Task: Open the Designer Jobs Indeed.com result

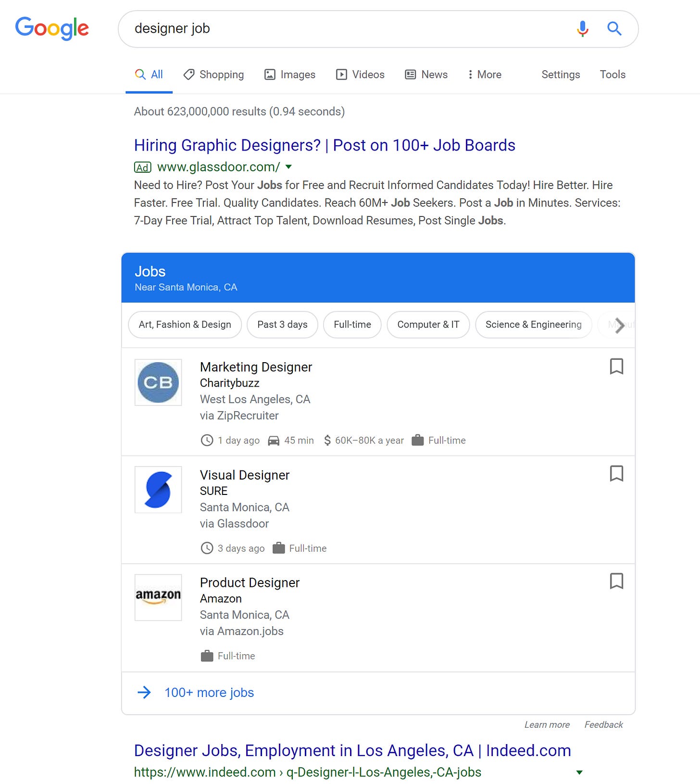Action: (352, 751)
